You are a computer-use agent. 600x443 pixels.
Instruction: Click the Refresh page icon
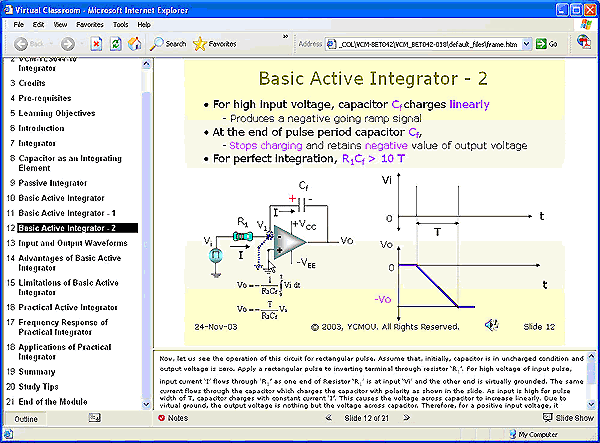click(x=116, y=44)
